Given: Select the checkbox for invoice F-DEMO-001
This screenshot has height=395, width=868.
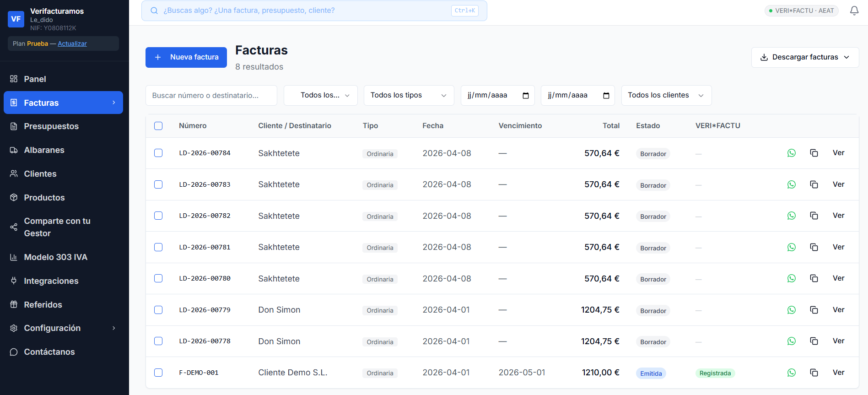Looking at the screenshot, I should point(158,373).
